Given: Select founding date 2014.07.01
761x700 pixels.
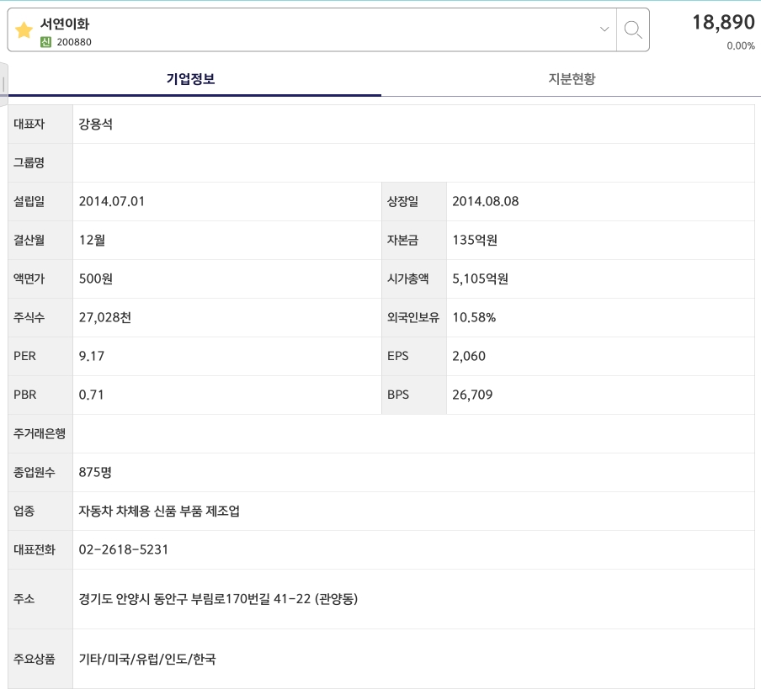Looking at the screenshot, I should coord(112,201).
